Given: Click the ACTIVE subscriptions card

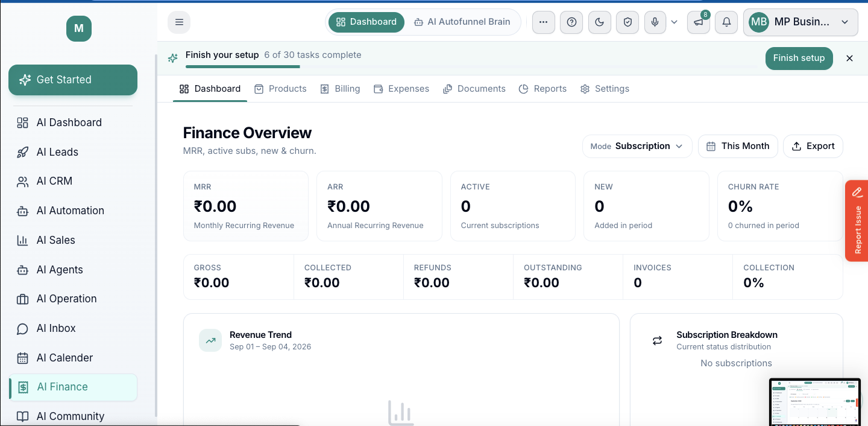Looking at the screenshot, I should point(513,206).
